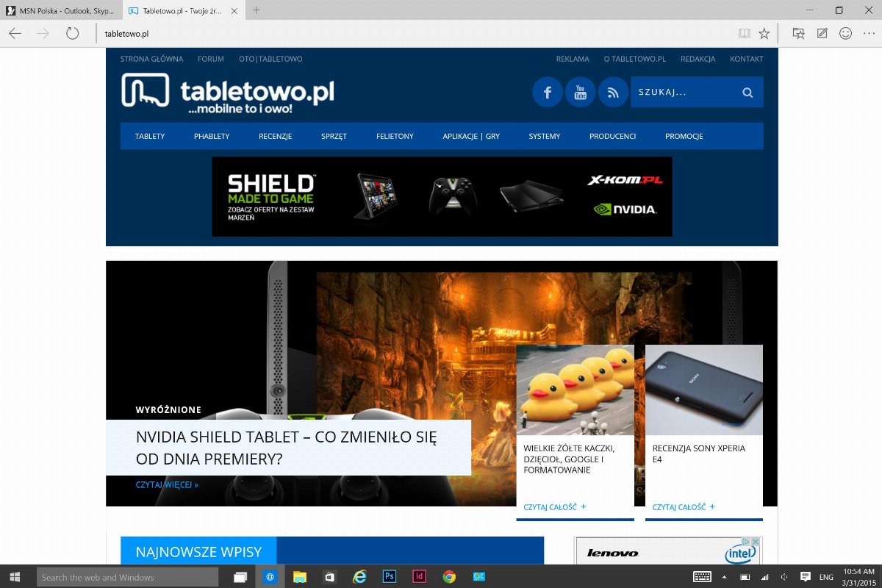Click CZYTAJ WIĘCEJ link for Nvidia Shield
This screenshot has height=588, width=882.
point(167,485)
